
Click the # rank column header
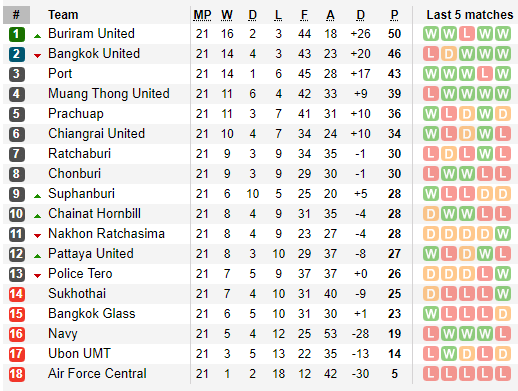click(16, 15)
